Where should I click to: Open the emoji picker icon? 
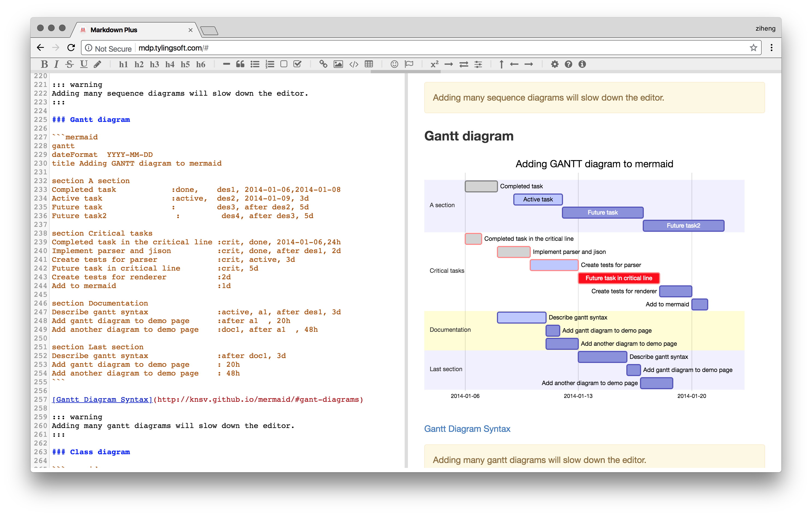(x=394, y=64)
